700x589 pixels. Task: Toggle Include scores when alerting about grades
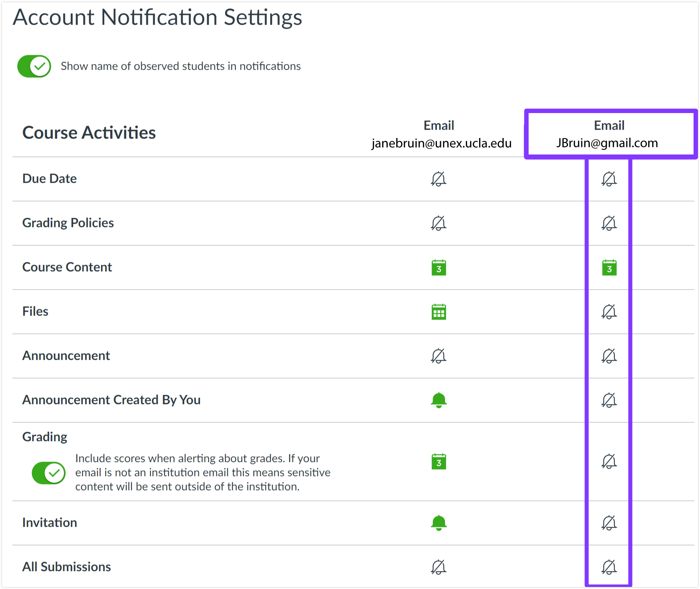click(48, 473)
